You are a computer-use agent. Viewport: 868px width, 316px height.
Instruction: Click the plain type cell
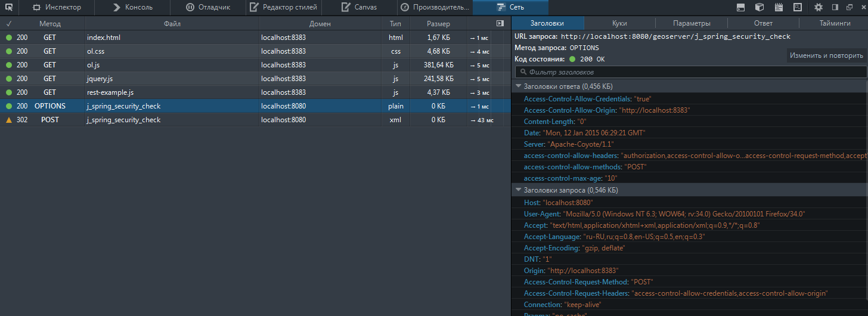[x=396, y=106]
